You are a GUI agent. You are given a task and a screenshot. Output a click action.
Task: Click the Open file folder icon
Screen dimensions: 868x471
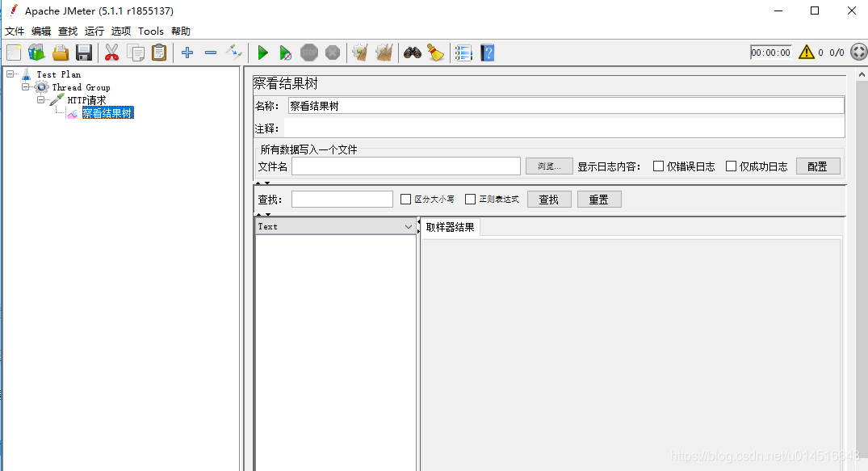point(61,53)
